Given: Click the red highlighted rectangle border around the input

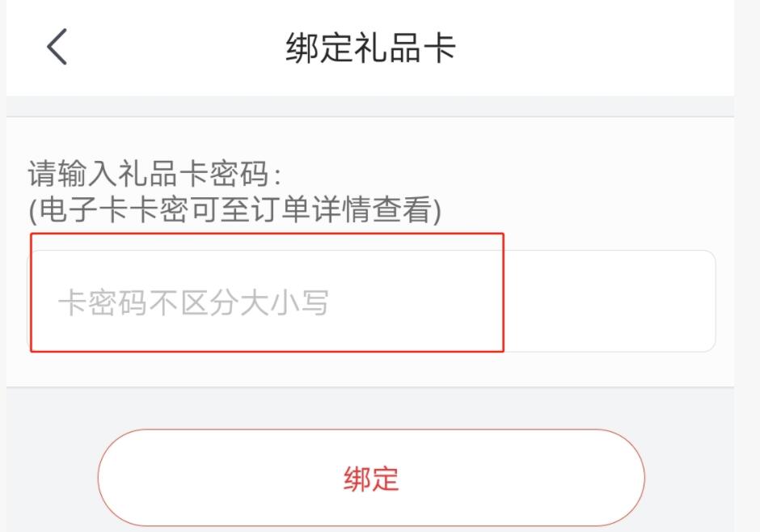Looking at the screenshot, I should [x=267, y=234].
